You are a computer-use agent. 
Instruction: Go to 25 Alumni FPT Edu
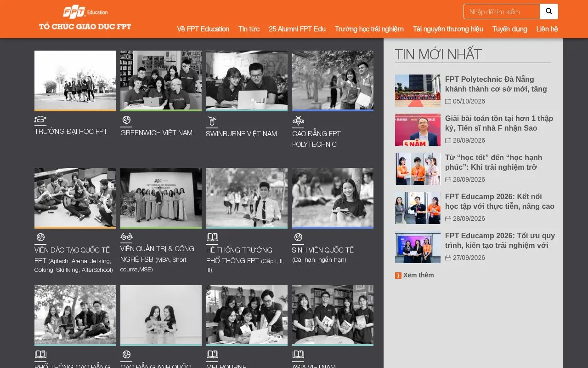point(297,29)
